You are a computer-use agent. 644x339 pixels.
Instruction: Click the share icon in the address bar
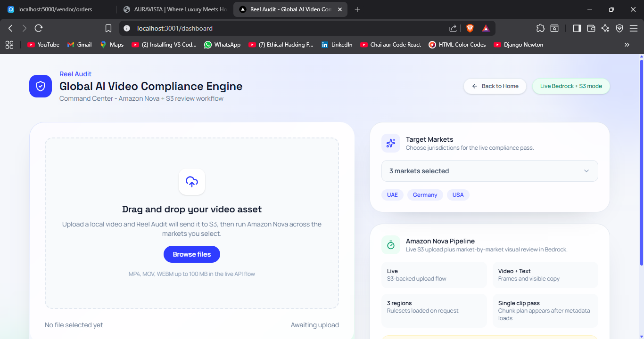pyautogui.click(x=453, y=28)
